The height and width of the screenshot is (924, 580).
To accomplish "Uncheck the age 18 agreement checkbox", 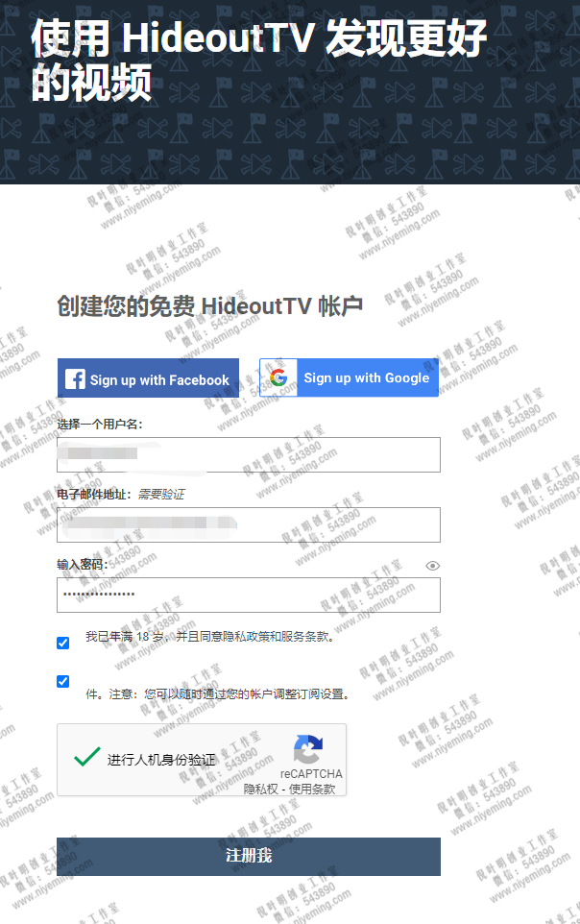I will tap(63, 643).
